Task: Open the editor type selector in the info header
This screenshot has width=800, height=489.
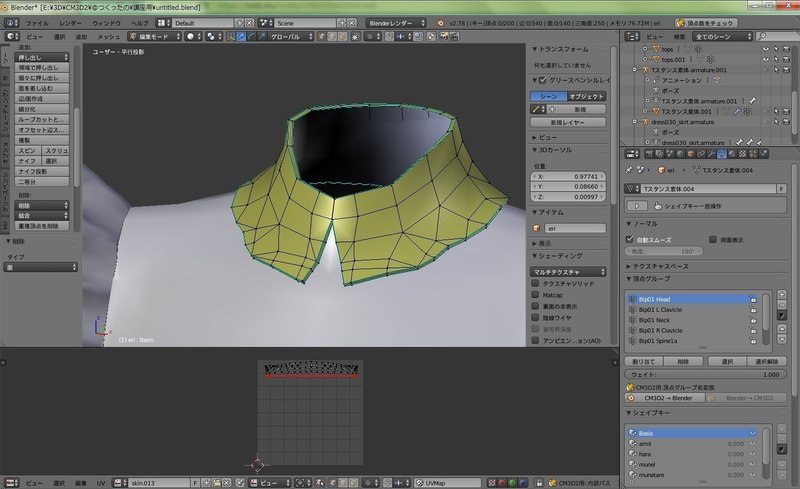Action: click(10, 21)
